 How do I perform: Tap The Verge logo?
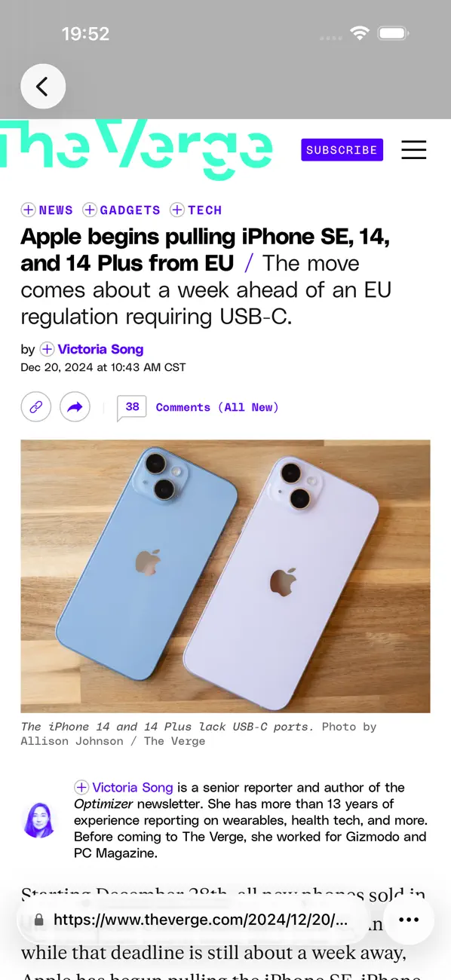tap(136, 149)
